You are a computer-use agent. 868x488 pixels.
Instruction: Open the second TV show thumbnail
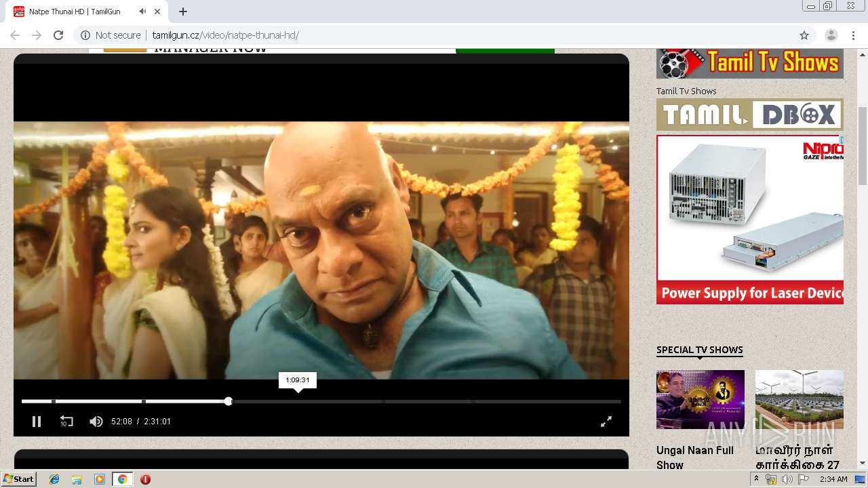(x=800, y=399)
